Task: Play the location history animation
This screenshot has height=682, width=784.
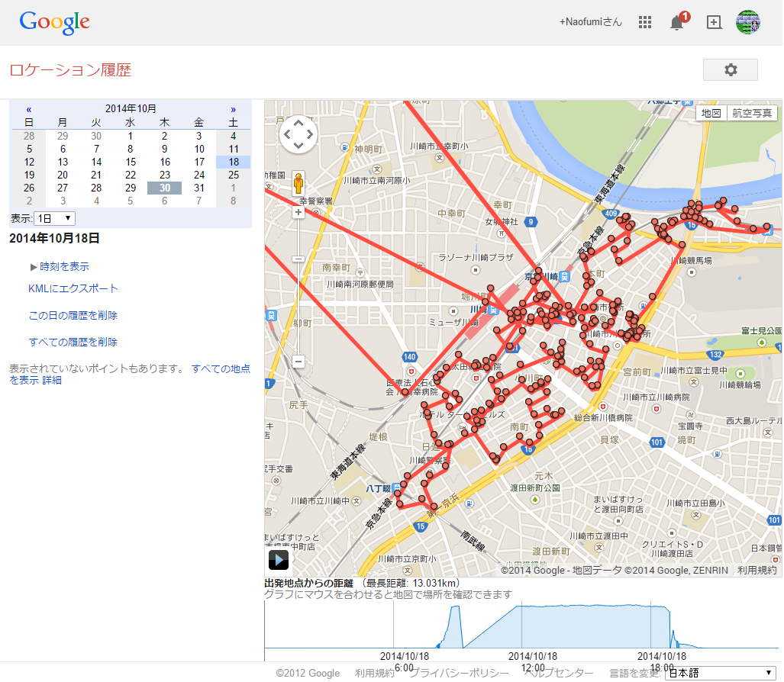Action: point(279,560)
